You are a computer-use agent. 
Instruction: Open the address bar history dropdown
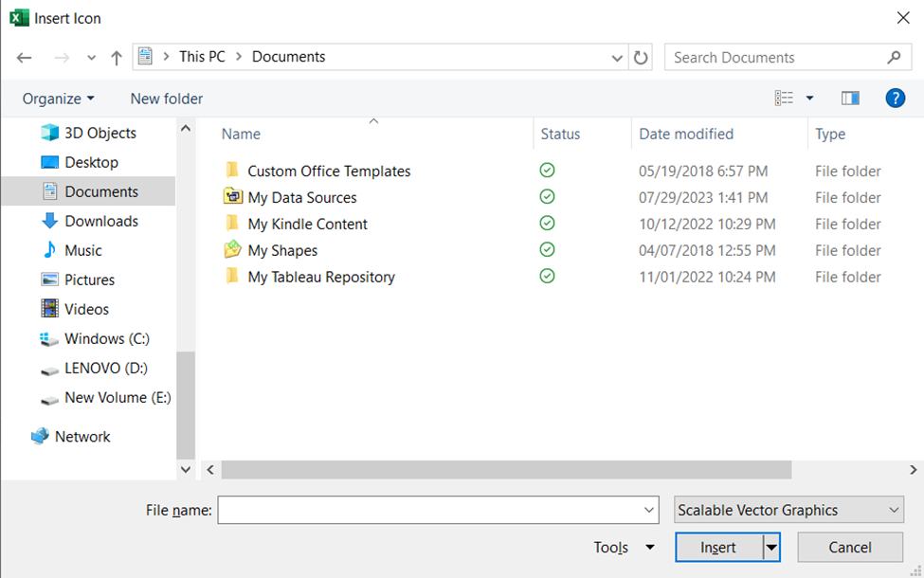(x=617, y=57)
